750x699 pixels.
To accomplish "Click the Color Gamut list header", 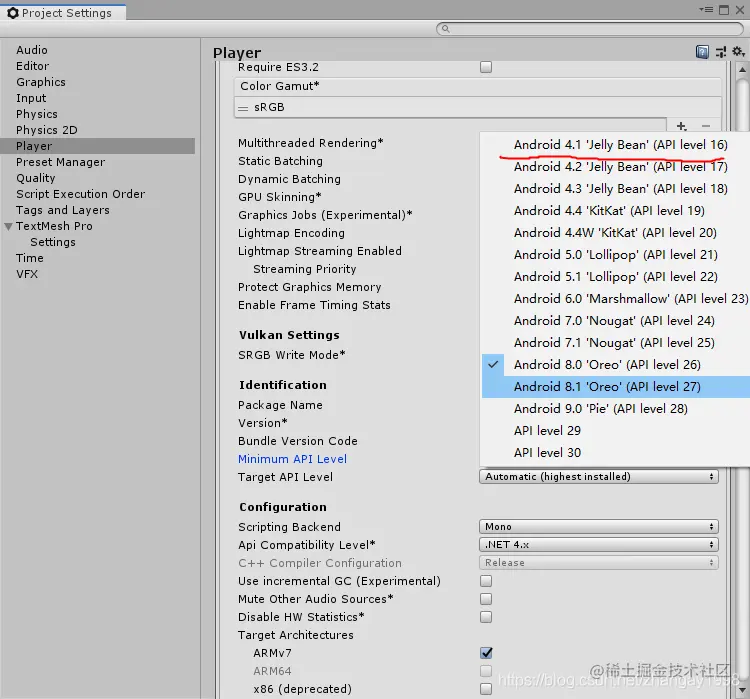I will pos(477,86).
